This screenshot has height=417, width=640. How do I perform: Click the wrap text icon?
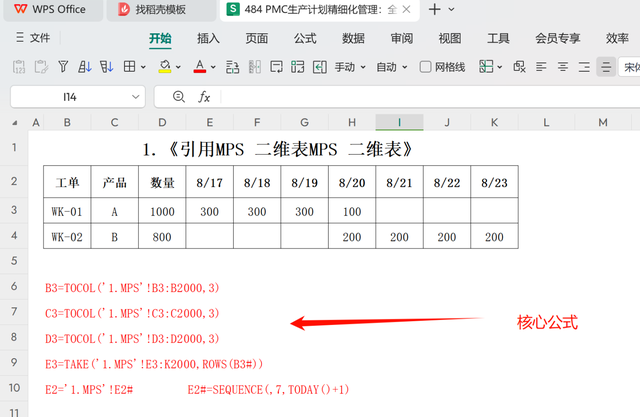coord(276,67)
